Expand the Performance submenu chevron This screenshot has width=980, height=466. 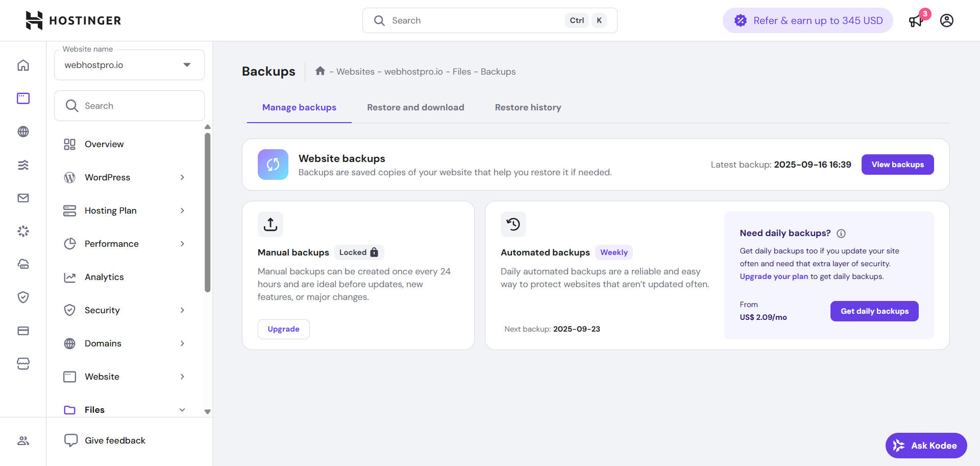point(182,244)
